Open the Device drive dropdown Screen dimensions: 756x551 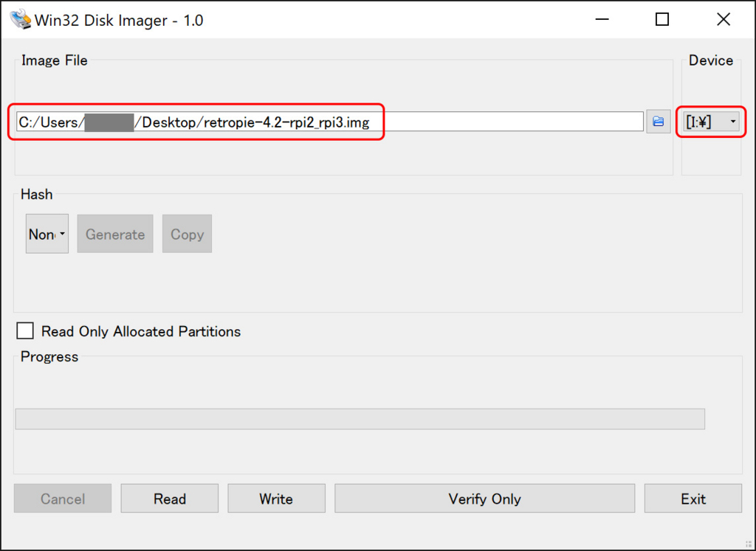click(711, 122)
